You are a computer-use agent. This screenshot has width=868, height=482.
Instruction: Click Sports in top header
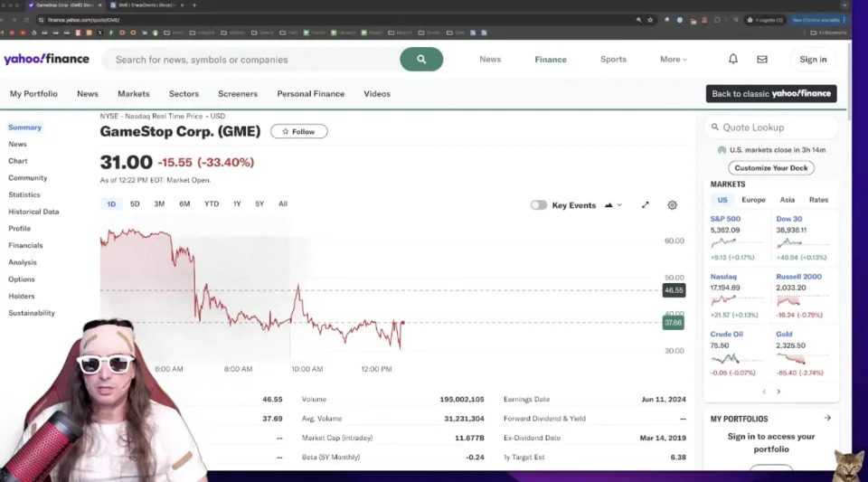613,59
